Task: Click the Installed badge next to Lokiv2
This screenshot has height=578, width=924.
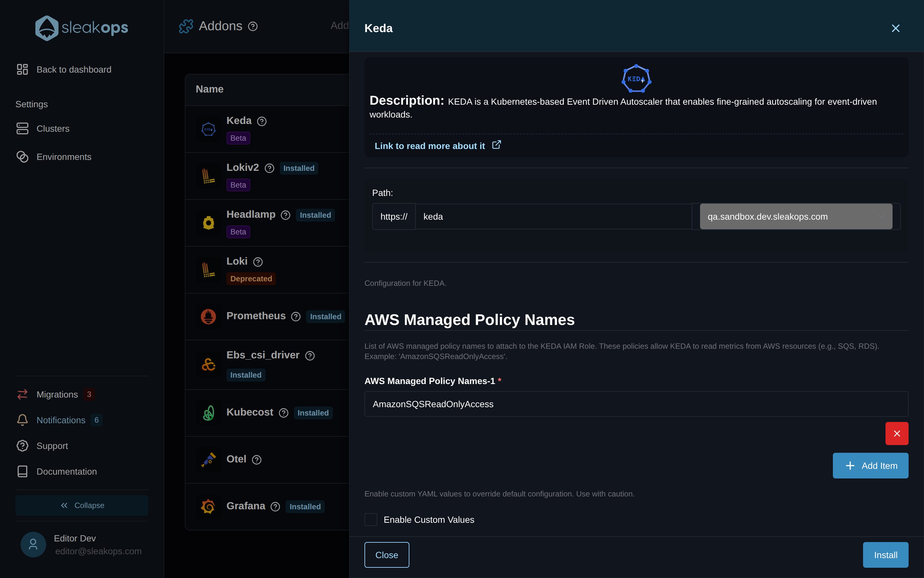Action: pos(299,168)
